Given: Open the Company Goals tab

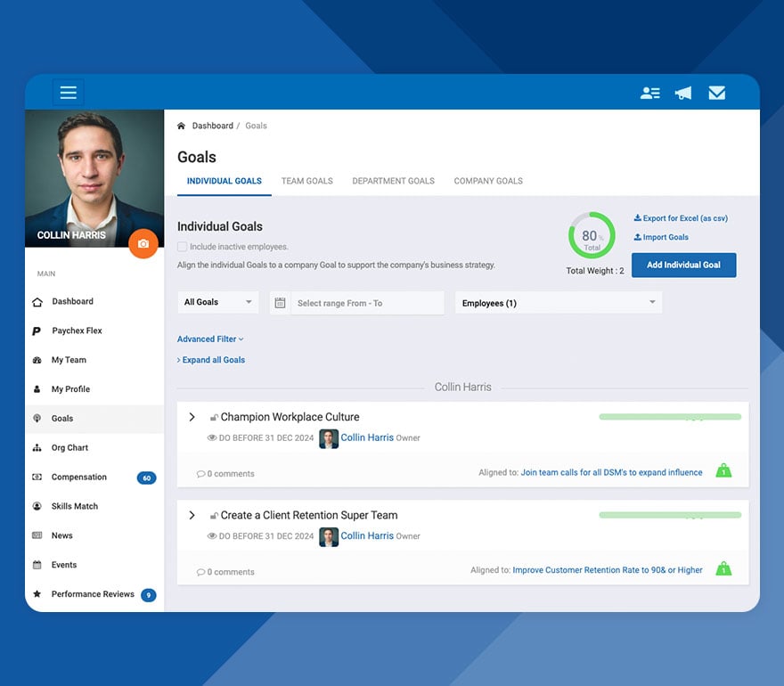Looking at the screenshot, I should coord(487,181).
